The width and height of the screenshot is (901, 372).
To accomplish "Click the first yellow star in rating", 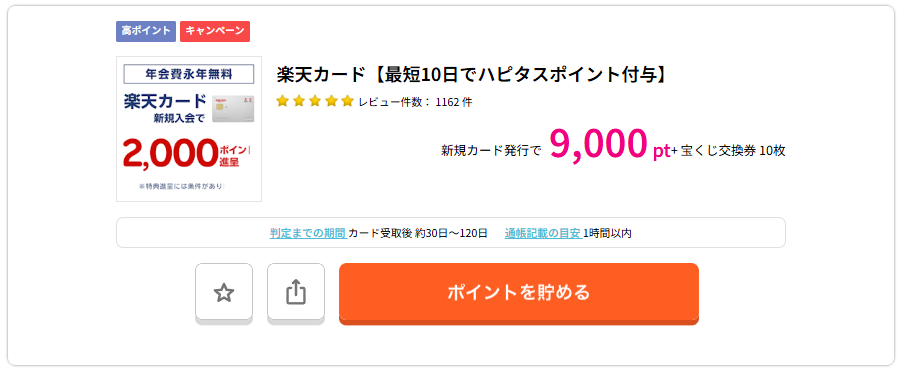I will pos(282,102).
